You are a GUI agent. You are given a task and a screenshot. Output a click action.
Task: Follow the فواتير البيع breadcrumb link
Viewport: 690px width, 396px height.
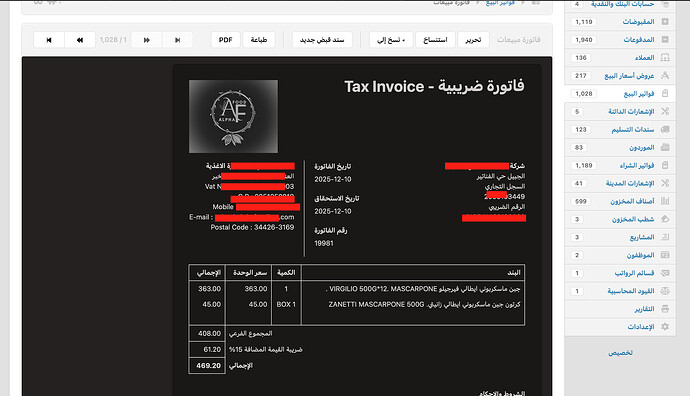(x=500, y=3)
